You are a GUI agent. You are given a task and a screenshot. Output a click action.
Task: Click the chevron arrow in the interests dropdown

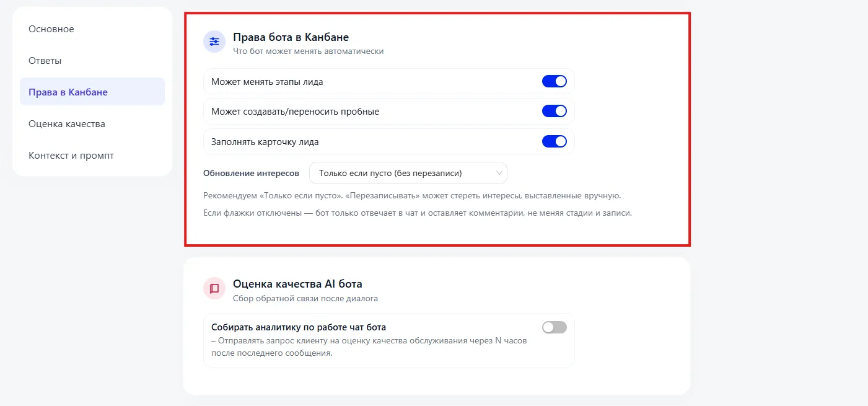pyautogui.click(x=499, y=174)
